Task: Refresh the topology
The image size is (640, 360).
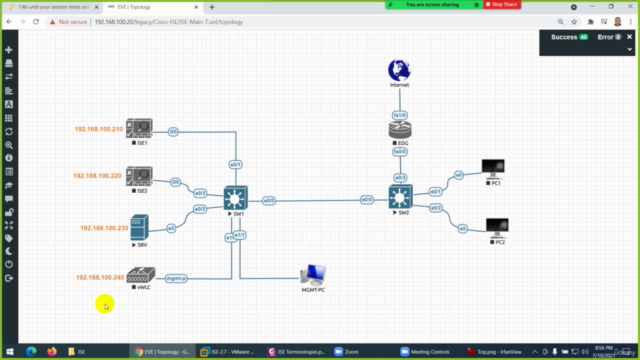Action: point(9,132)
